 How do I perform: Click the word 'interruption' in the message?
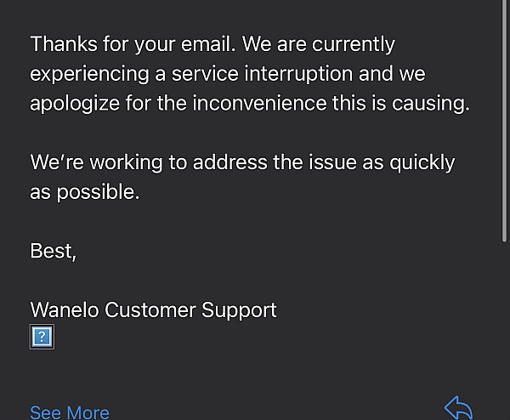point(298,73)
